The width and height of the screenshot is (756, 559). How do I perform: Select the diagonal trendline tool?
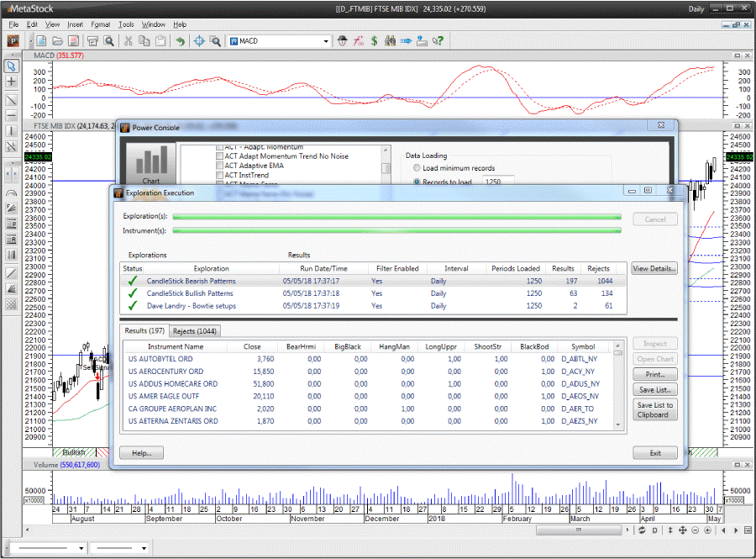[x=11, y=100]
